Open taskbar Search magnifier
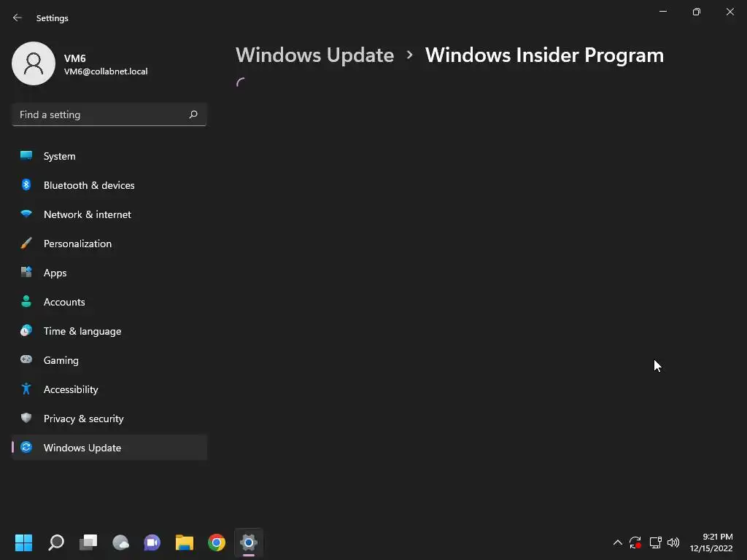The height and width of the screenshot is (560, 747). (x=55, y=542)
